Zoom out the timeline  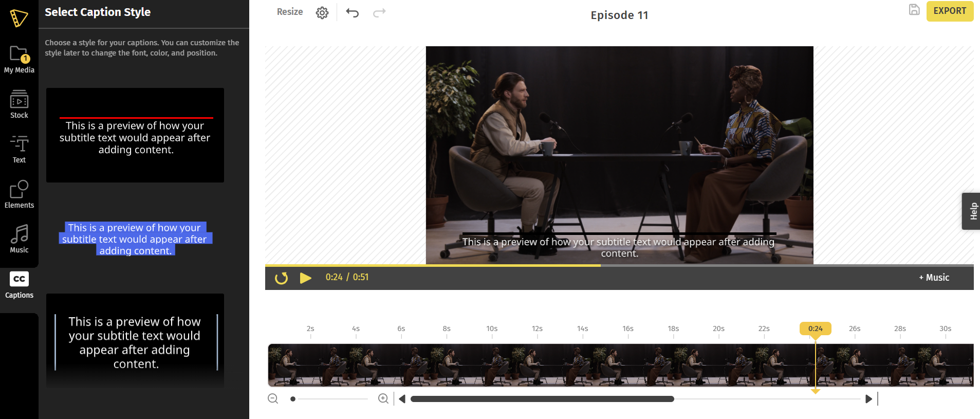pyautogui.click(x=273, y=398)
